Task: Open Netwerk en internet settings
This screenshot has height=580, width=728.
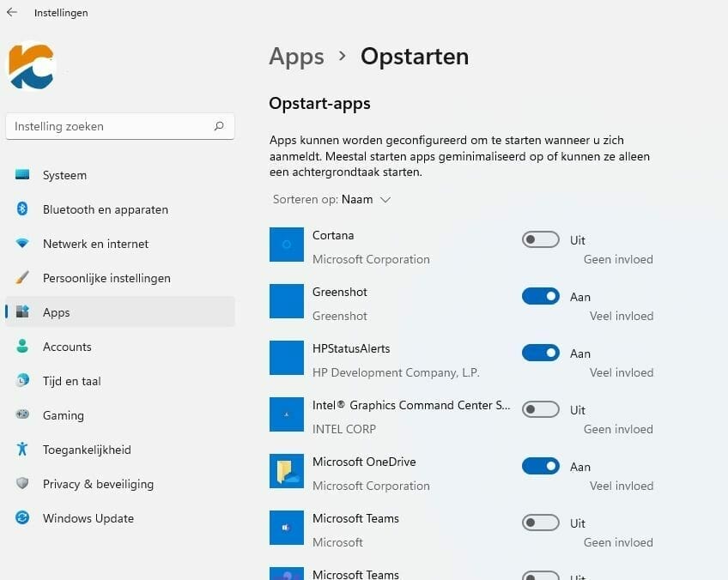Action: 95,244
